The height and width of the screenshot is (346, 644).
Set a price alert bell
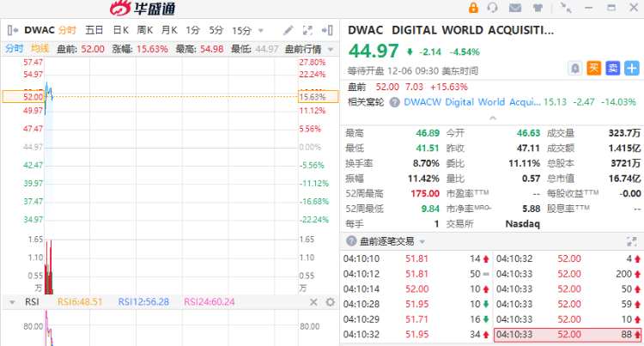(575, 68)
